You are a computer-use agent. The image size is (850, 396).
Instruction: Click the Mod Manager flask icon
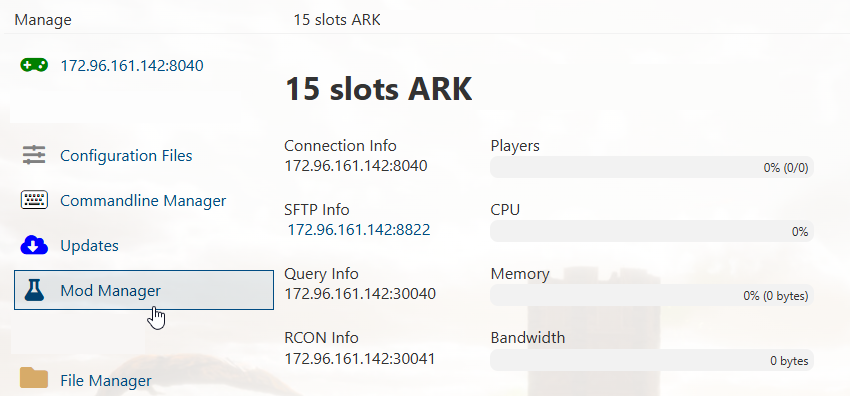click(34, 290)
